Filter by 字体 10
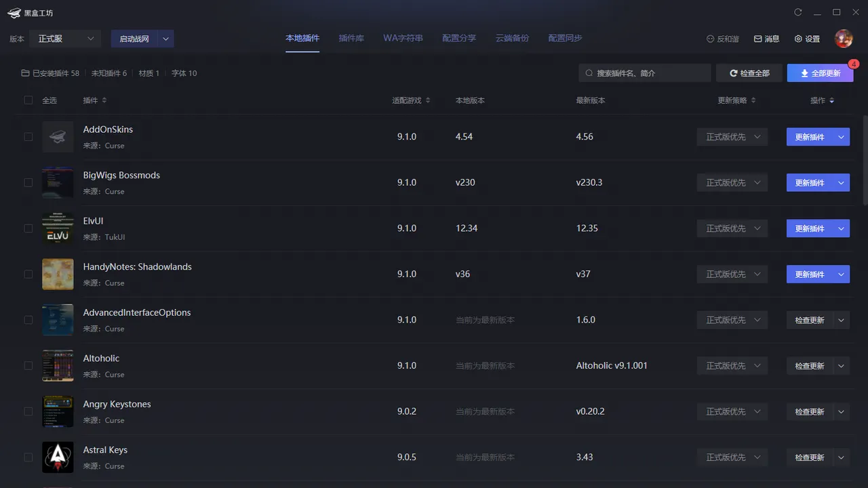 (184, 73)
